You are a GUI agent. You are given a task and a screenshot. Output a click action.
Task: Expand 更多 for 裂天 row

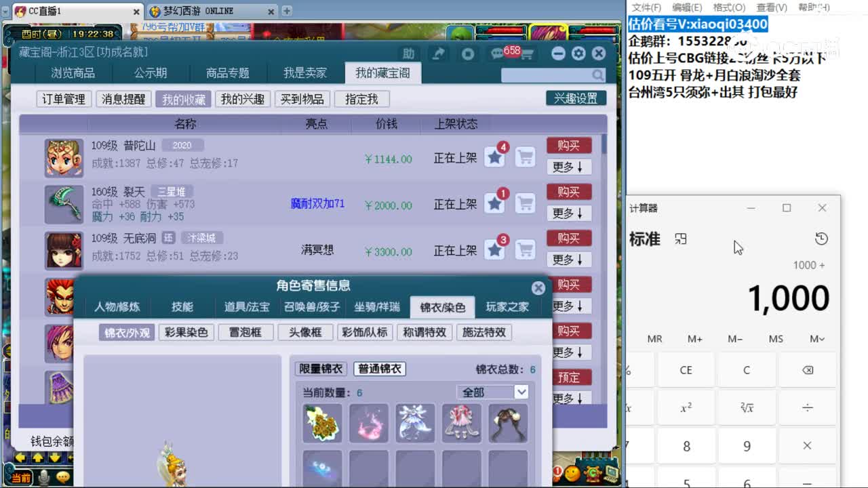click(x=568, y=213)
